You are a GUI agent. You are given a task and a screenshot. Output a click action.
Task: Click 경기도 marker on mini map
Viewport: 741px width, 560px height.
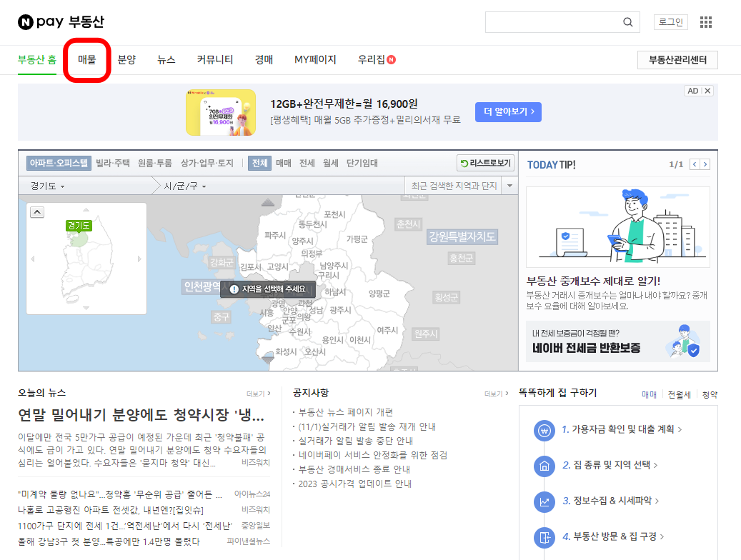tap(79, 226)
